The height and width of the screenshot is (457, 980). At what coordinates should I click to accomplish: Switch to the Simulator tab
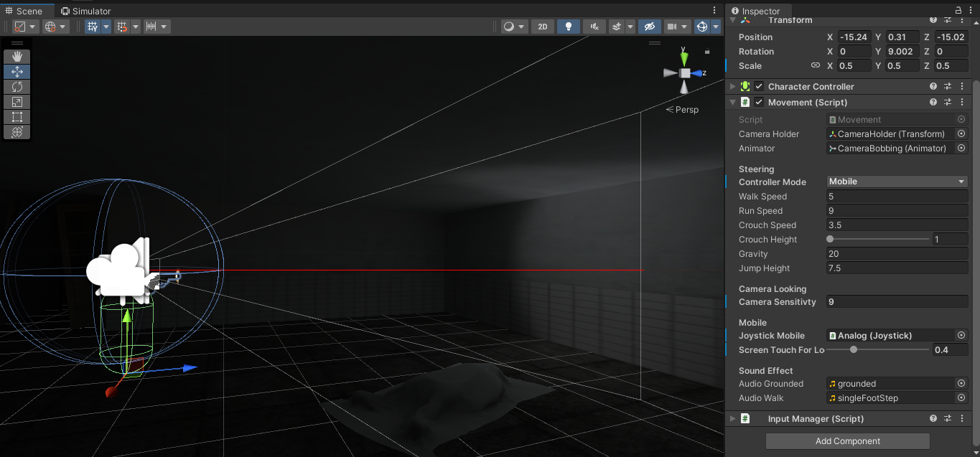click(x=86, y=11)
